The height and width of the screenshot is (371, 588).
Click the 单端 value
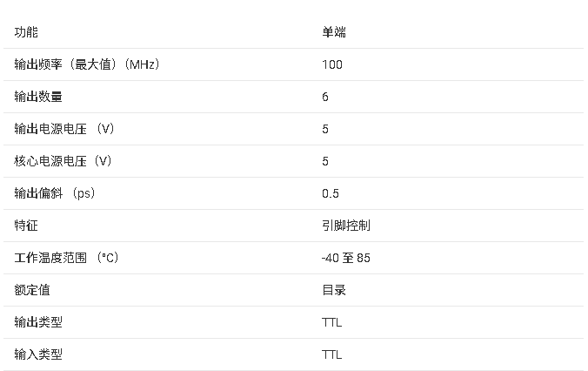point(334,32)
